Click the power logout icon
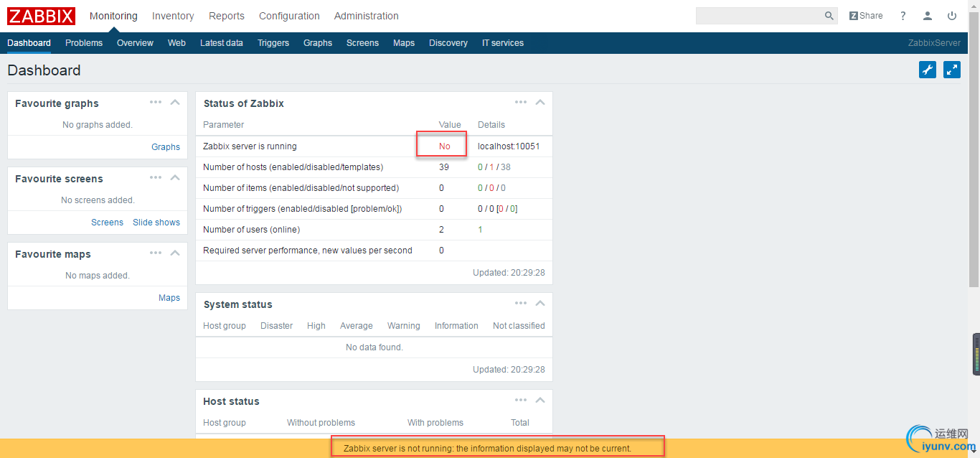980x458 pixels. 952,16
